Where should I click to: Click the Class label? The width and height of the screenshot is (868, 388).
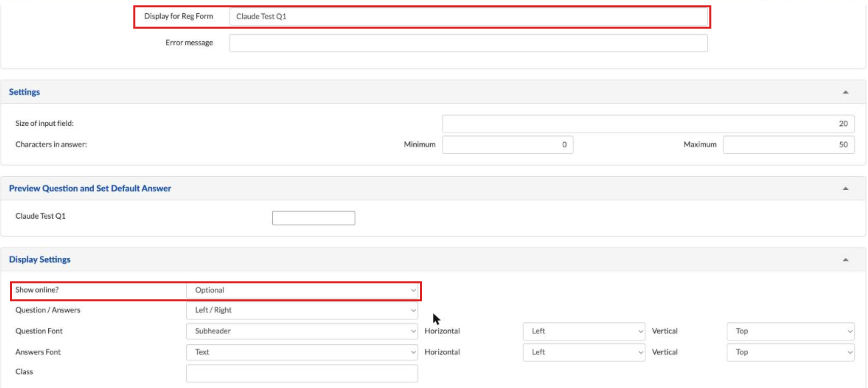24,371
